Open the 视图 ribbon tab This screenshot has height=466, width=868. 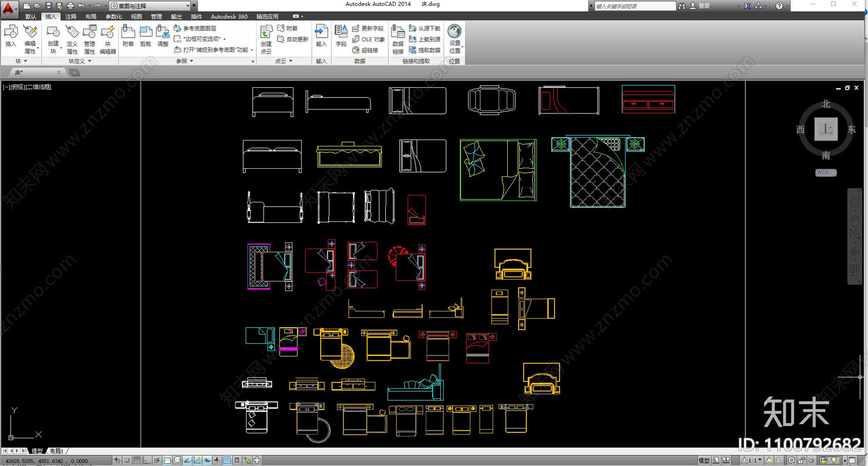click(x=136, y=16)
